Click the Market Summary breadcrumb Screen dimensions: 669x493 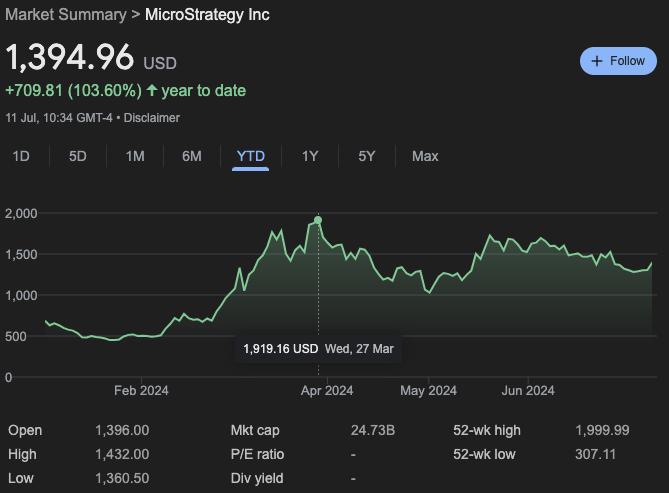pos(67,15)
